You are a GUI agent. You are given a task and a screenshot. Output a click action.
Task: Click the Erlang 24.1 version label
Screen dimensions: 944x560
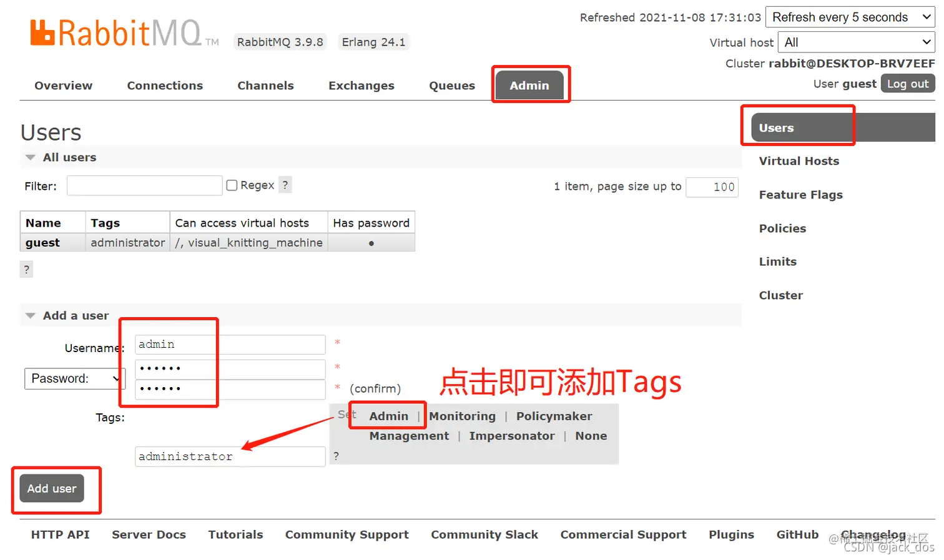tap(373, 42)
